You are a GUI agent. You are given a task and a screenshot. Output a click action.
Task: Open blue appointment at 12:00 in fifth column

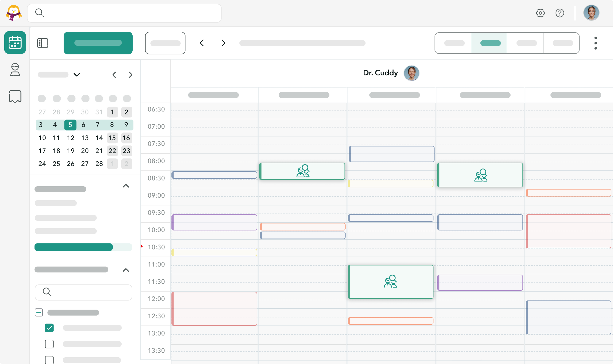[569, 317]
